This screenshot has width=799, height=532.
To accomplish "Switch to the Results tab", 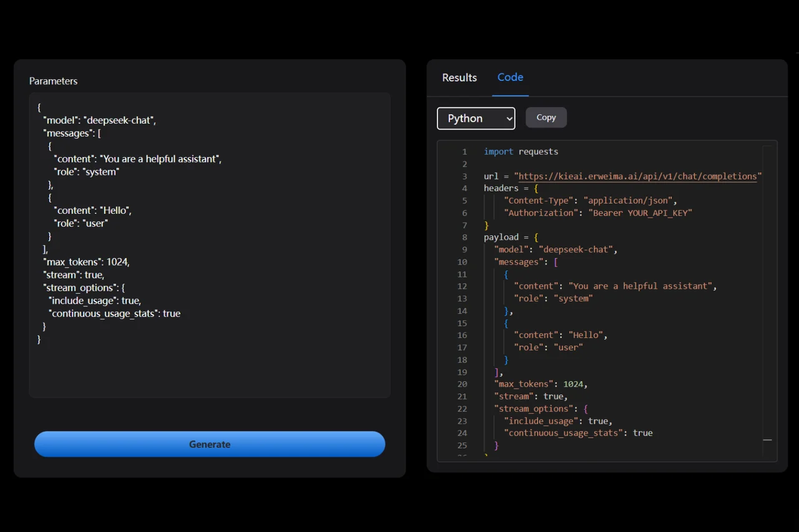I will [459, 77].
